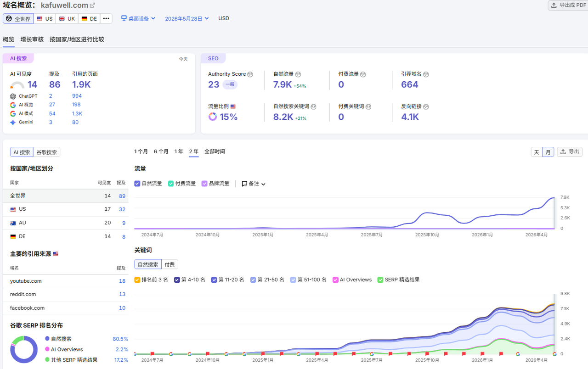The height and width of the screenshot is (369, 588).
Task: Click the info icon next to 反向链接
Action: point(426,106)
